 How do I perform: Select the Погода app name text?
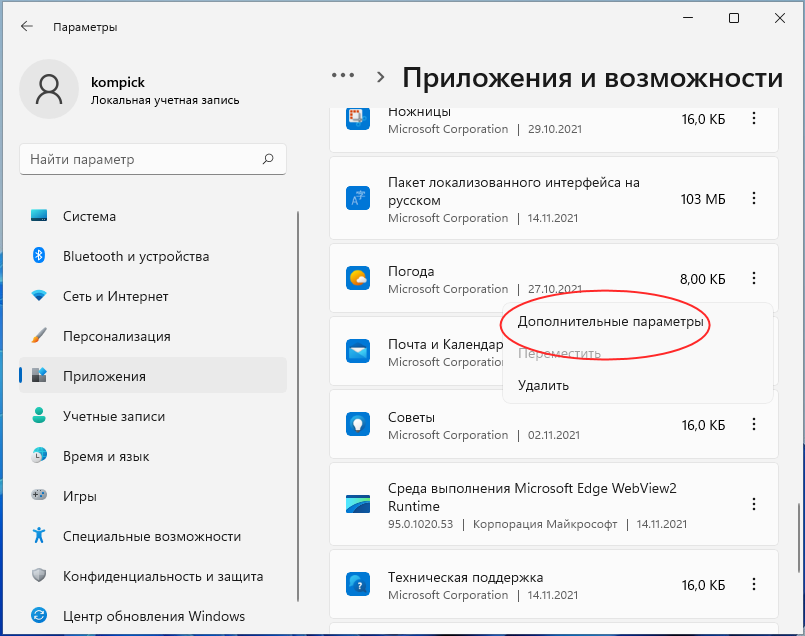tap(411, 271)
